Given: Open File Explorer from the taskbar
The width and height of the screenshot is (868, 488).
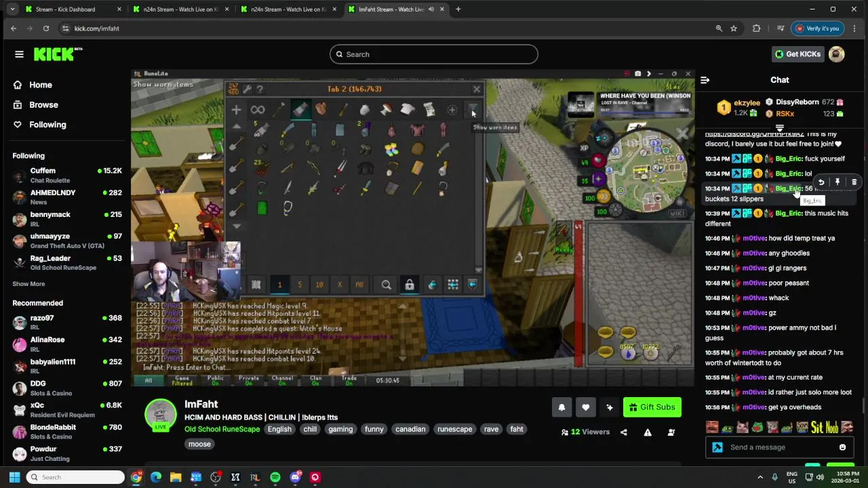Looking at the screenshot, I should (176, 477).
